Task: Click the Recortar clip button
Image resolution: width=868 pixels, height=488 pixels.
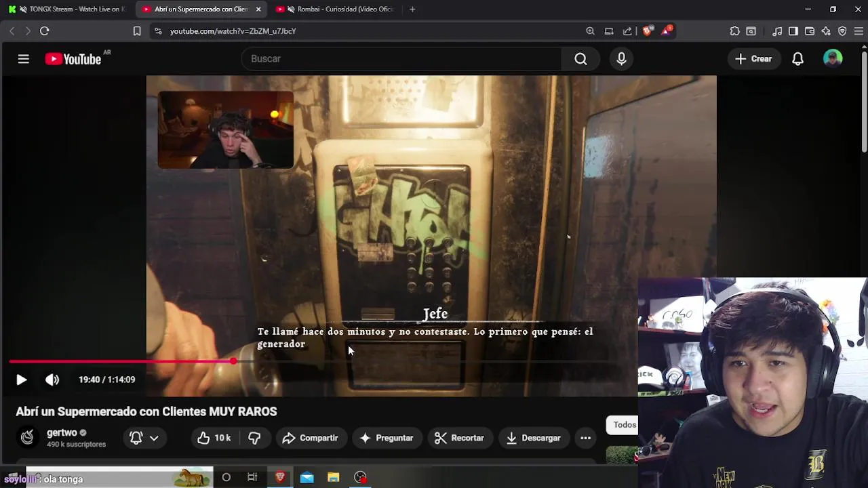Action: click(459, 438)
